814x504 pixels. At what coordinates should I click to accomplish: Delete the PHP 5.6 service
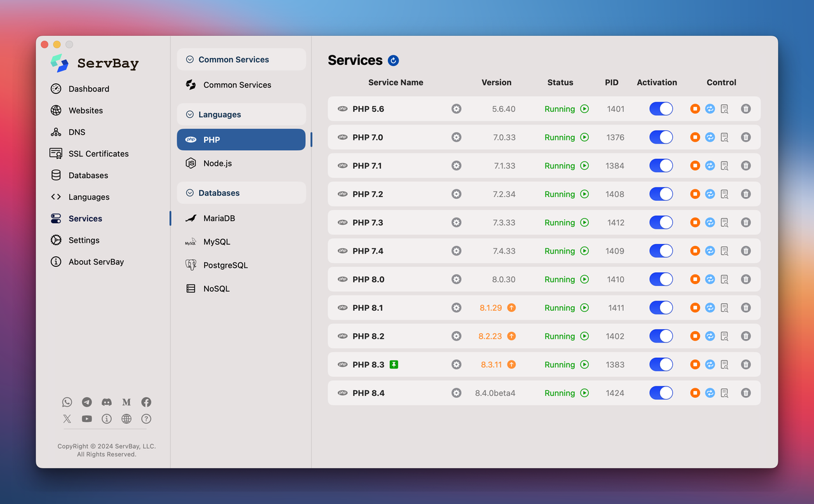(746, 109)
